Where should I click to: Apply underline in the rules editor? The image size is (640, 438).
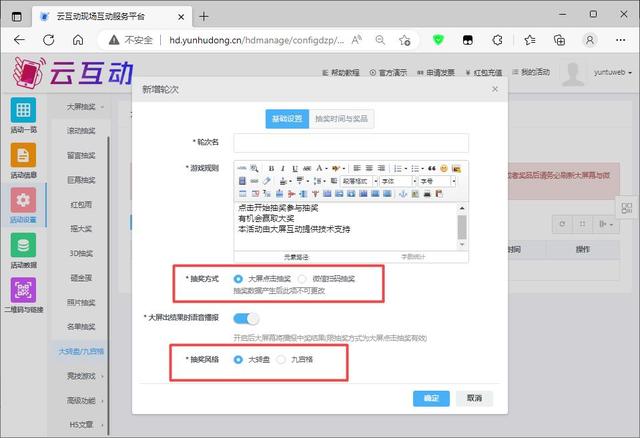pyautogui.click(x=295, y=168)
